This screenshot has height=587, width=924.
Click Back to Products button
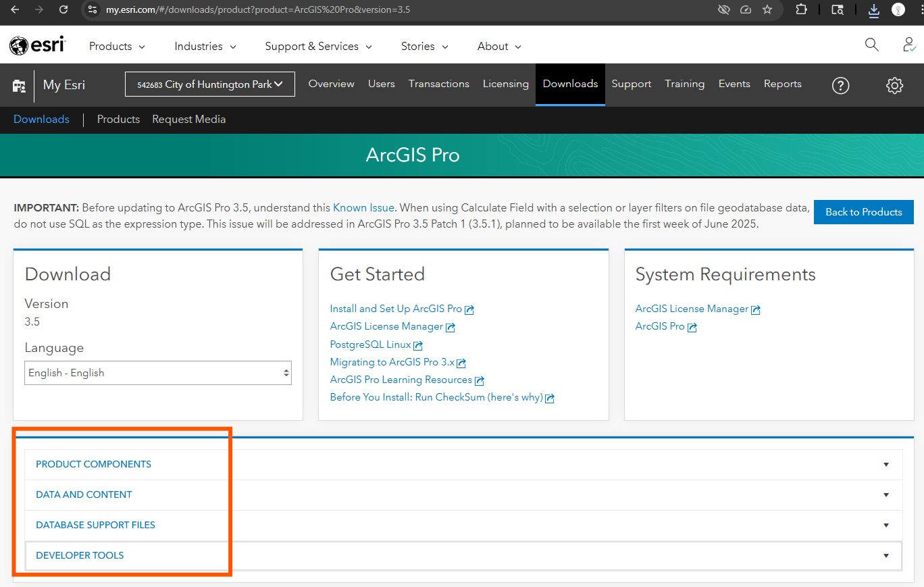[x=863, y=211]
